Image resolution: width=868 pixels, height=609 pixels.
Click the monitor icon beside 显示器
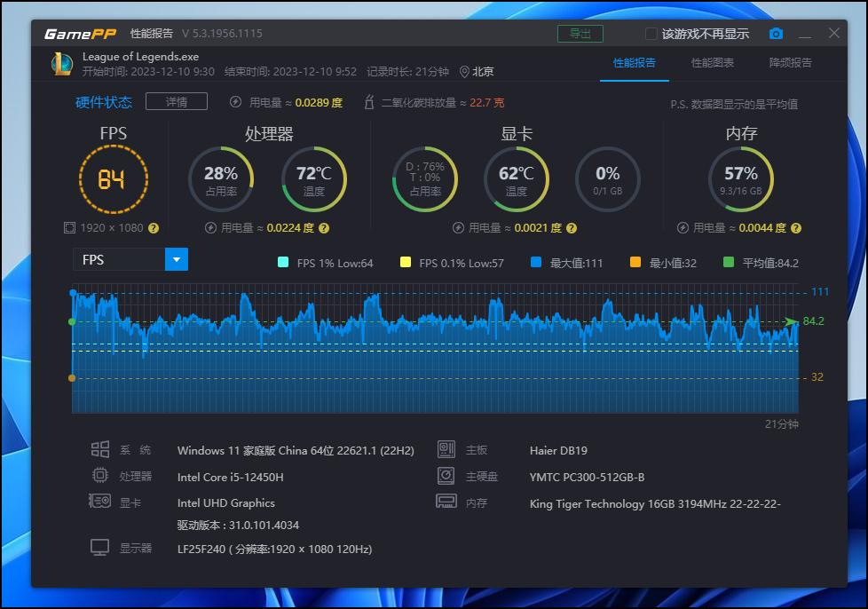[99, 548]
